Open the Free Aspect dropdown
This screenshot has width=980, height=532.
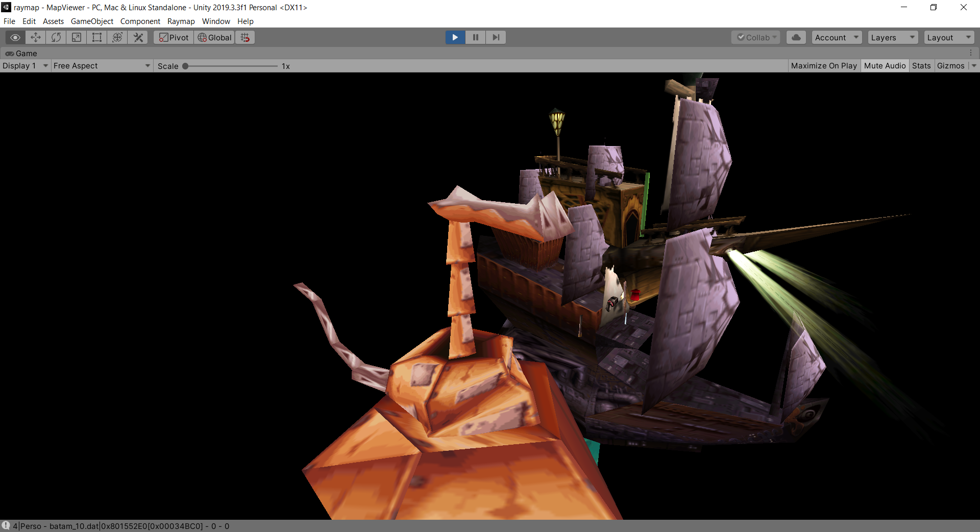pyautogui.click(x=102, y=66)
